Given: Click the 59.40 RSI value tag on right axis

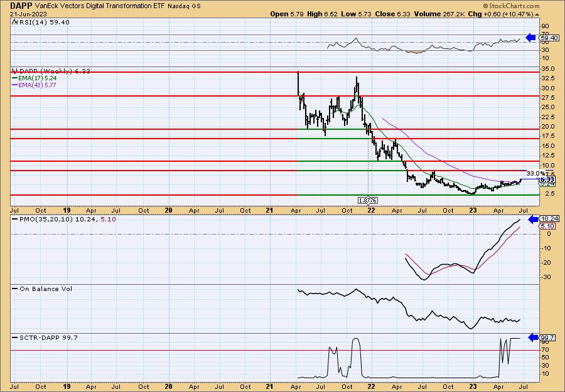Looking at the screenshot, I should coord(549,38).
